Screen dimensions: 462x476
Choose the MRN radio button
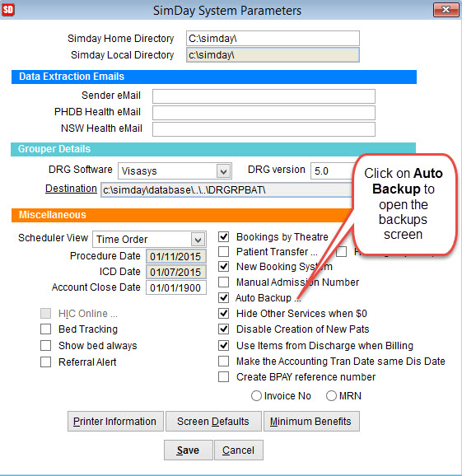[x=331, y=396]
